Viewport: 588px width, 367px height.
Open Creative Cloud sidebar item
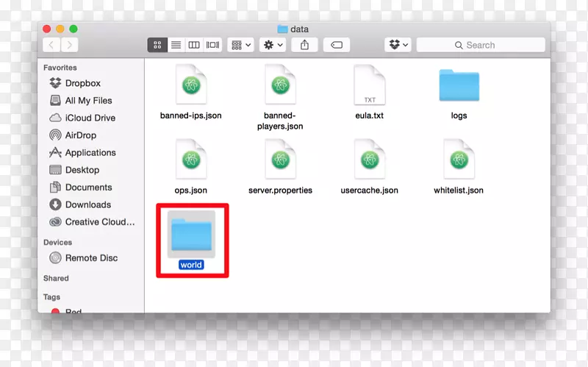tap(92, 222)
